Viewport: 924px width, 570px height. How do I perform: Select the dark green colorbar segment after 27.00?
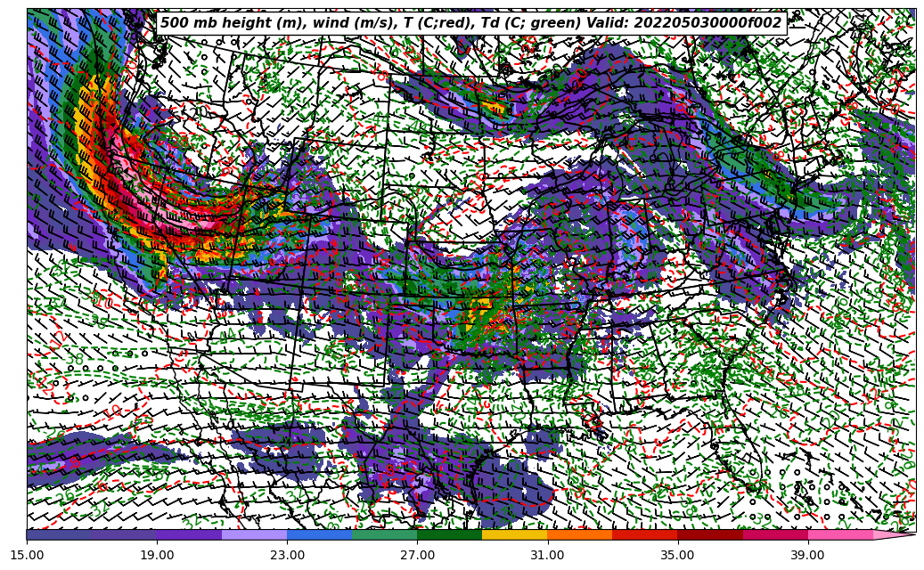450,534
